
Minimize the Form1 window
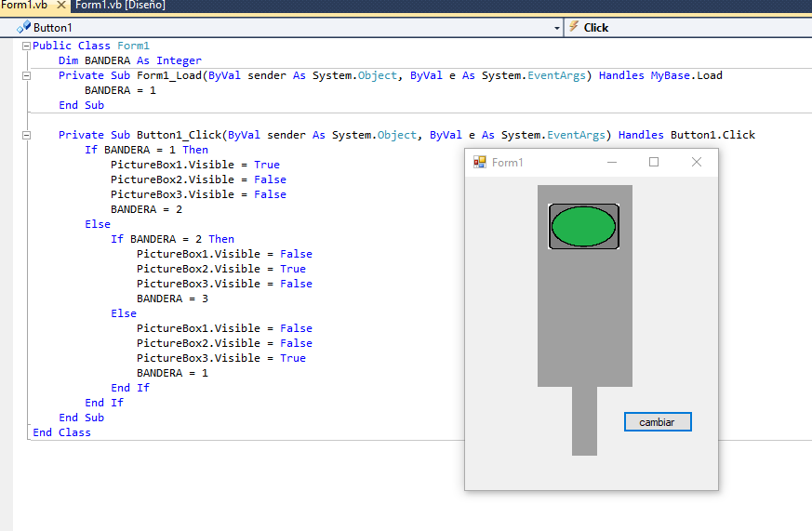click(x=612, y=163)
